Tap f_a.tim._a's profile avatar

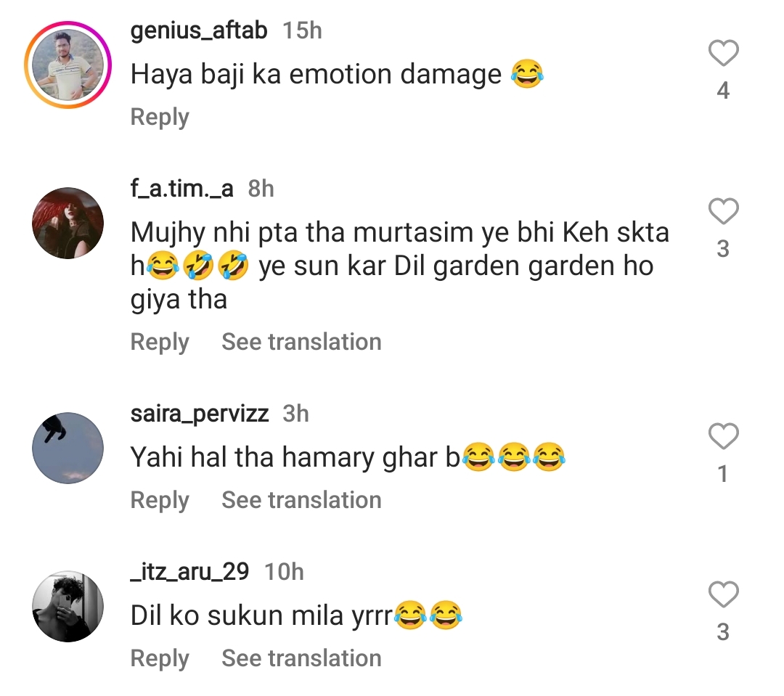click(x=68, y=223)
